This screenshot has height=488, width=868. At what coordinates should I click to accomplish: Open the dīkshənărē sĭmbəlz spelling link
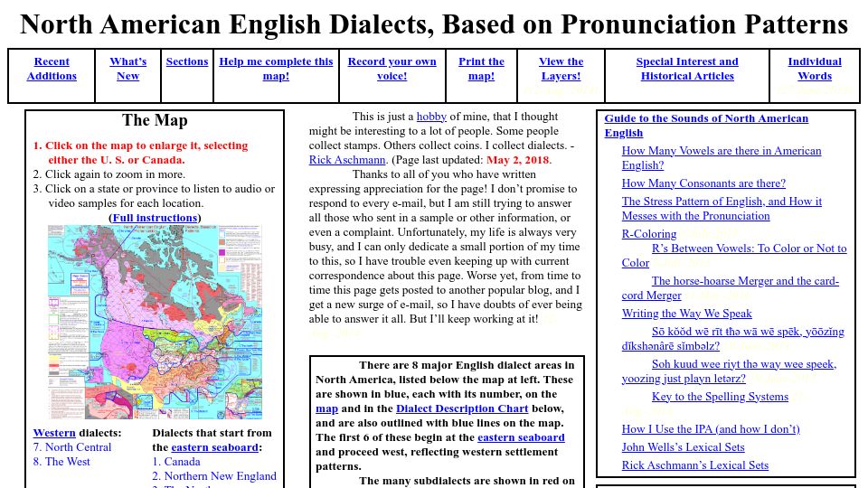coord(733,339)
